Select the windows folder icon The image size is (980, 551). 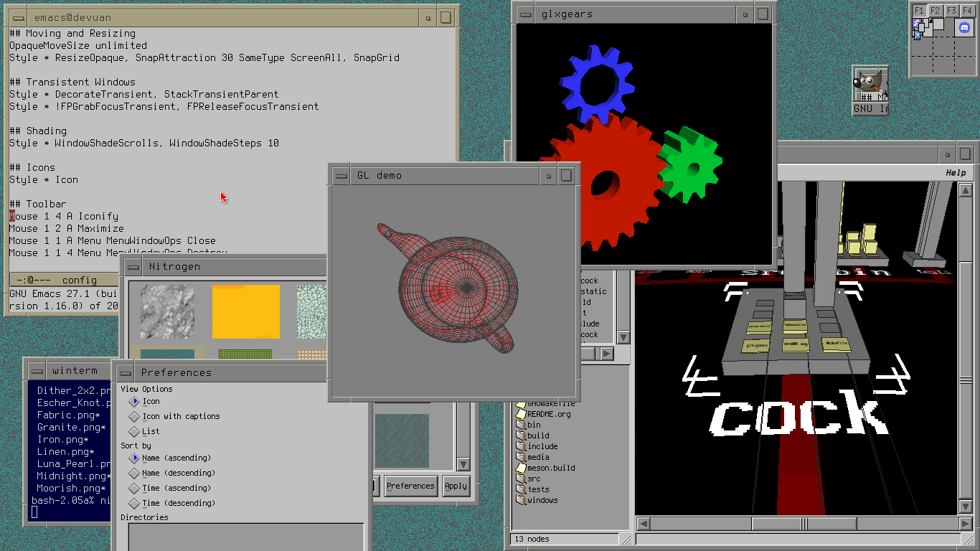[x=521, y=500]
